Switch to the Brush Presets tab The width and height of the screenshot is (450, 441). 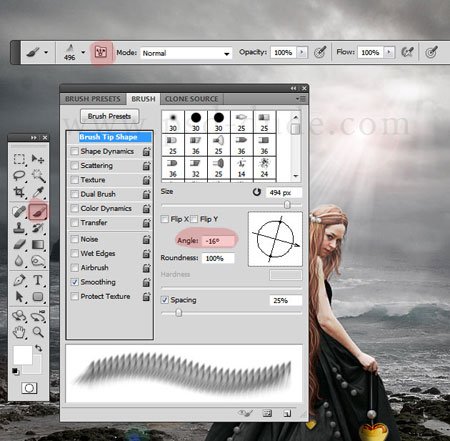[93, 99]
